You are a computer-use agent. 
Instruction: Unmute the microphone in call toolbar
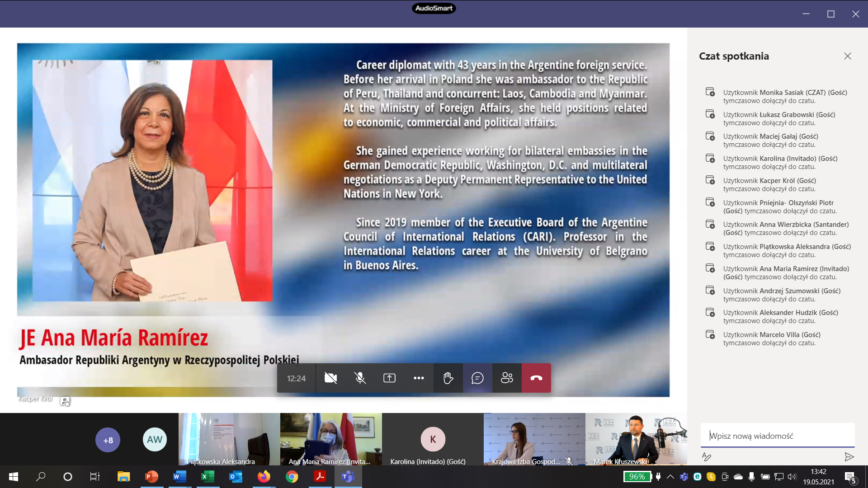click(360, 378)
